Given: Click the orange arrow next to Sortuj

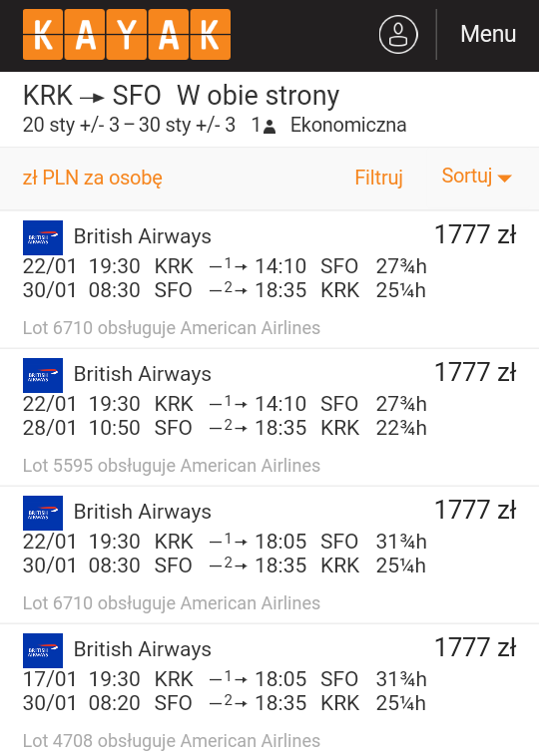Looking at the screenshot, I should 504,179.
